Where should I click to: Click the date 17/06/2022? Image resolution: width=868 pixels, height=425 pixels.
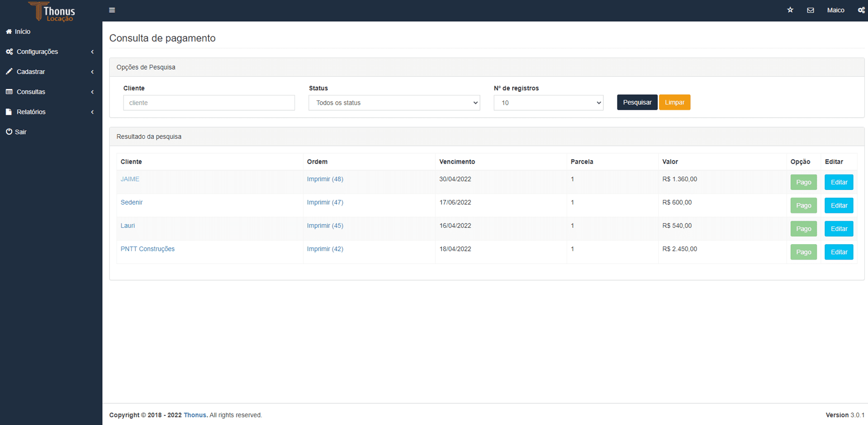pyautogui.click(x=455, y=202)
